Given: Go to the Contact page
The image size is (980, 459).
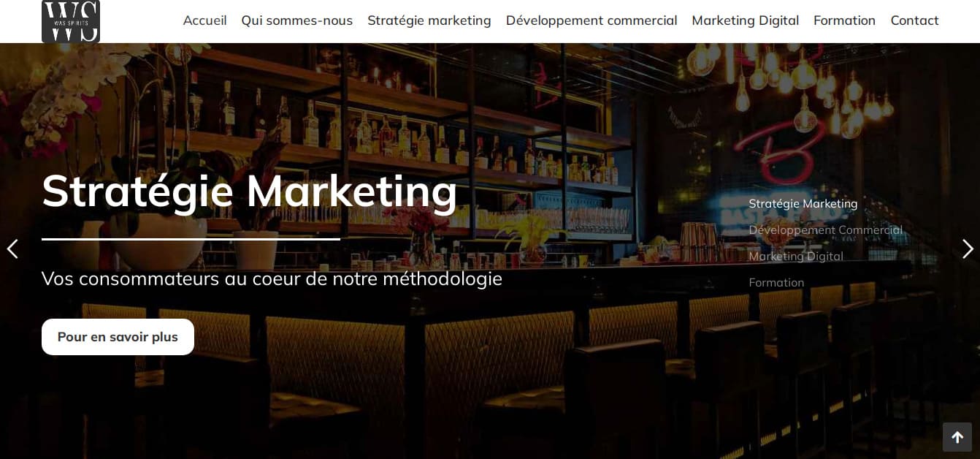Looking at the screenshot, I should (x=914, y=20).
